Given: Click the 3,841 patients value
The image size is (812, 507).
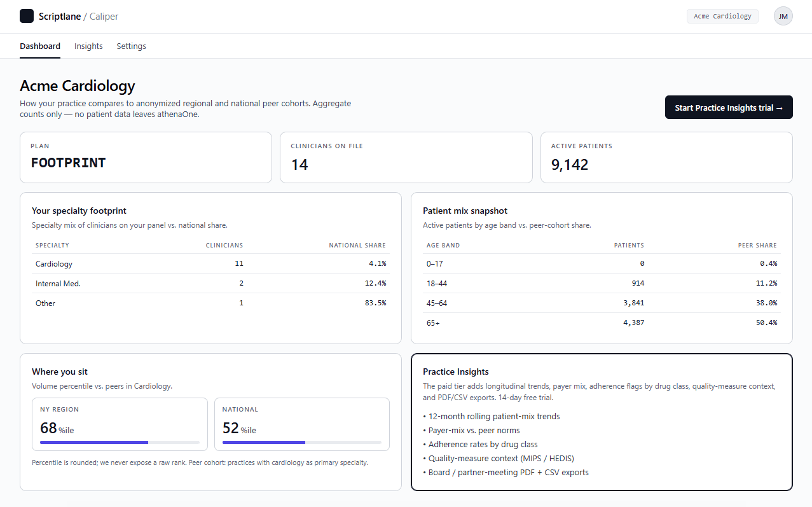Looking at the screenshot, I should tap(633, 303).
